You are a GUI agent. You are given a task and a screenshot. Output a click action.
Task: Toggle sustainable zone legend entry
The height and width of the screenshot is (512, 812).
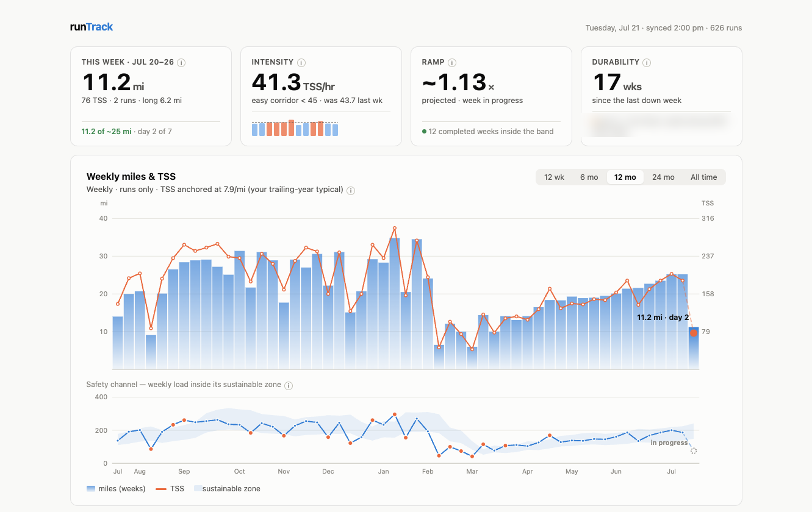(x=227, y=489)
